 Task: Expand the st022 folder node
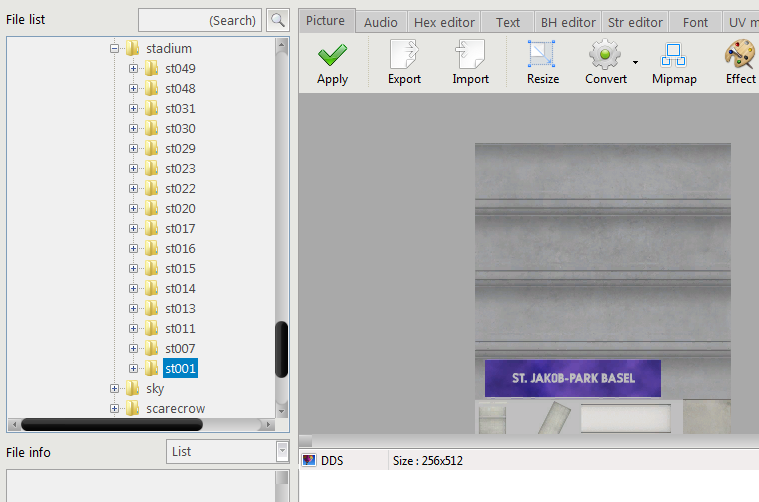pyautogui.click(x=133, y=188)
